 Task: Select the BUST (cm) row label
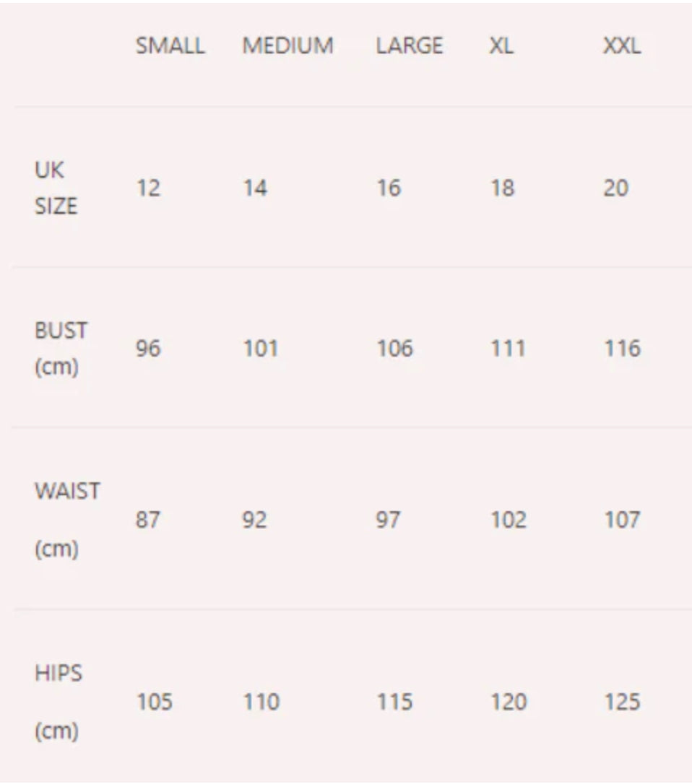tap(61, 349)
